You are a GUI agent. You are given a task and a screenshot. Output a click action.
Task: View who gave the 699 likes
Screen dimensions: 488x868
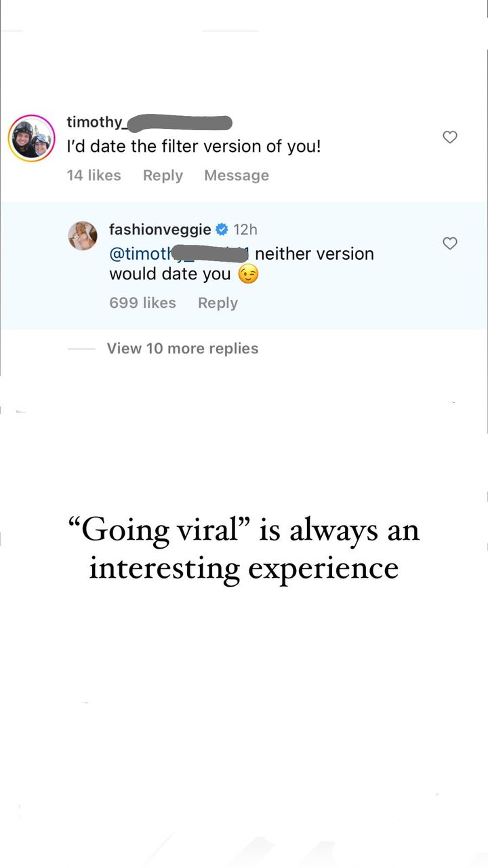click(142, 303)
